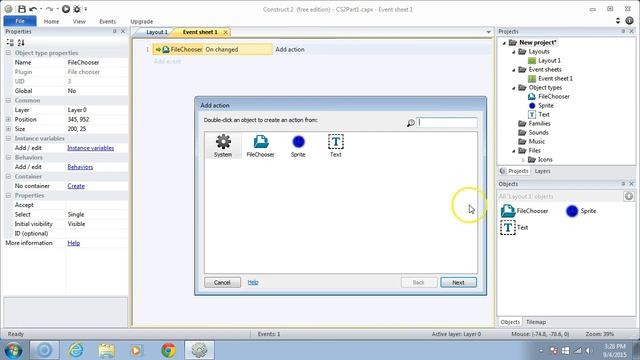Collapse the Instance variables section

[8, 138]
